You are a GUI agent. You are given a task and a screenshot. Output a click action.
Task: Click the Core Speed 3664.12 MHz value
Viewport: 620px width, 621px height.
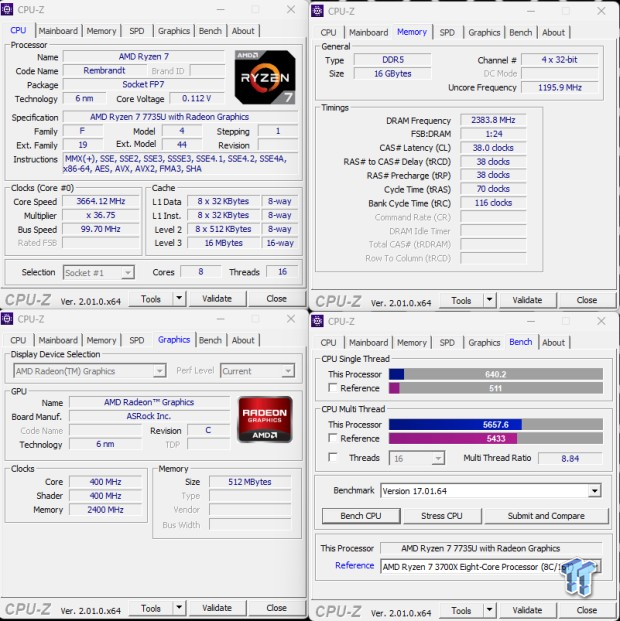coord(101,201)
